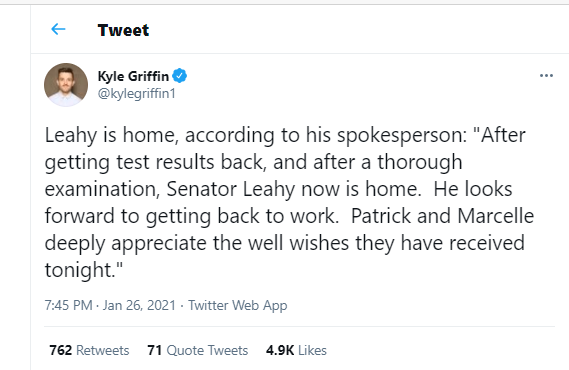Click the back arrow icon
The height and width of the screenshot is (370, 569).
tap(58, 29)
